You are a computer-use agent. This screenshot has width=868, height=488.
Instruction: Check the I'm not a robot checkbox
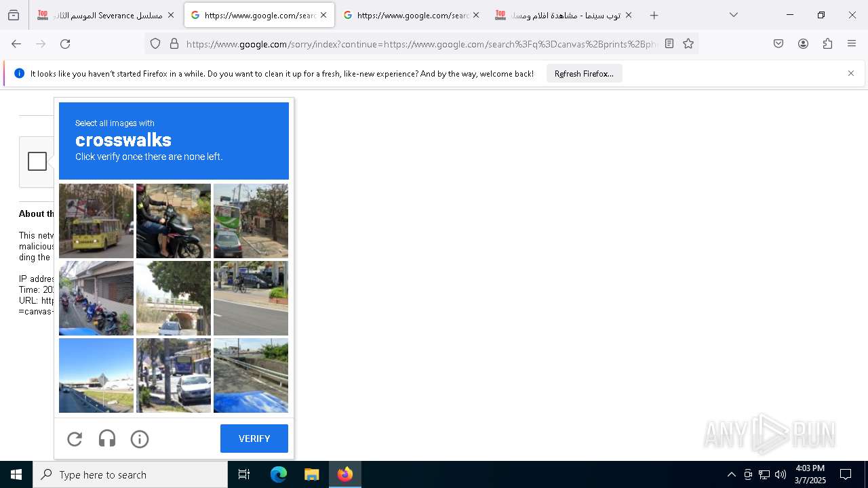[37, 161]
